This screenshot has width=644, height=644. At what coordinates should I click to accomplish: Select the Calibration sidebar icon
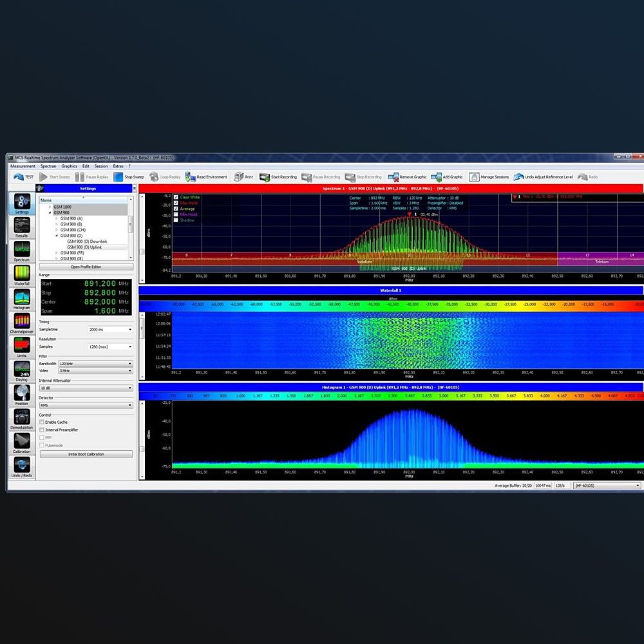21,442
